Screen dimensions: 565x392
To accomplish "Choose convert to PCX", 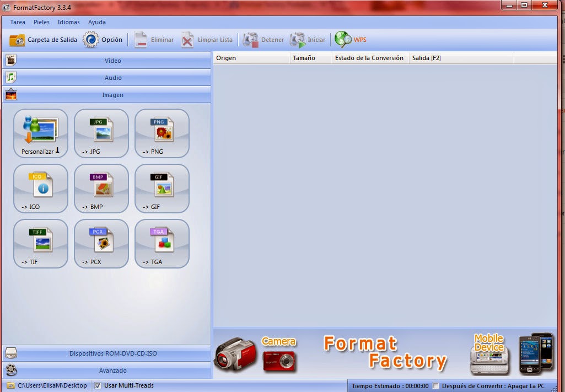I will pos(101,244).
